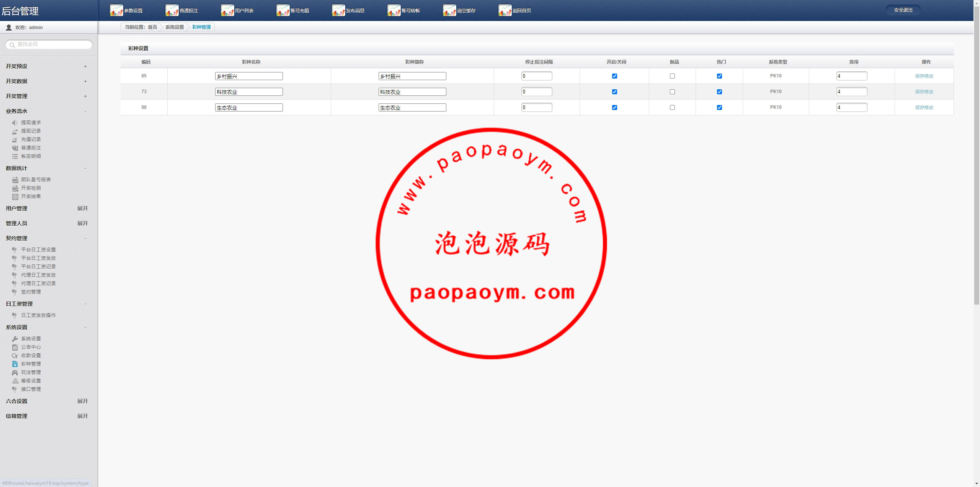Go to 系统设置 in the breadcrumb
Image resolution: width=980 pixels, height=487 pixels.
tap(175, 27)
